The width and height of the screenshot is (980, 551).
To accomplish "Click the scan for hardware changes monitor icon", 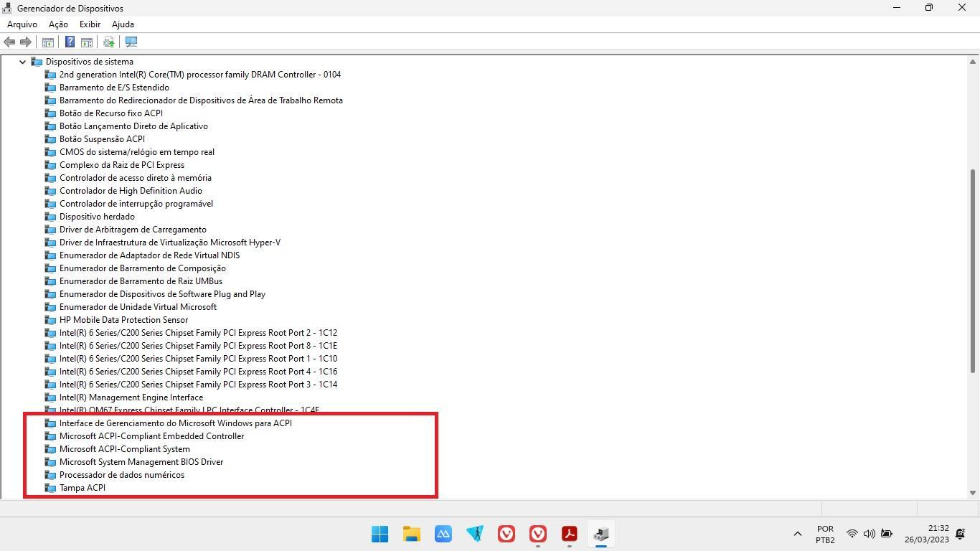I will coord(131,42).
